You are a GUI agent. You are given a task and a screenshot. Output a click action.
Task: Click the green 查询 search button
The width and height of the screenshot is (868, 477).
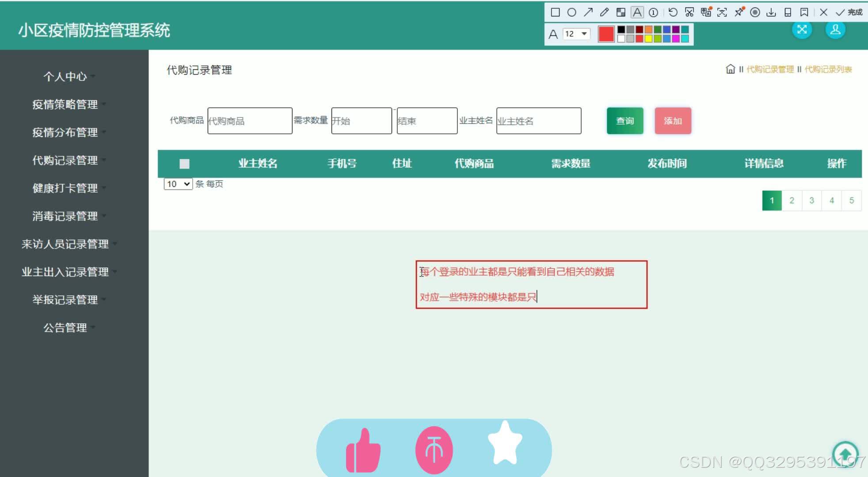point(625,121)
